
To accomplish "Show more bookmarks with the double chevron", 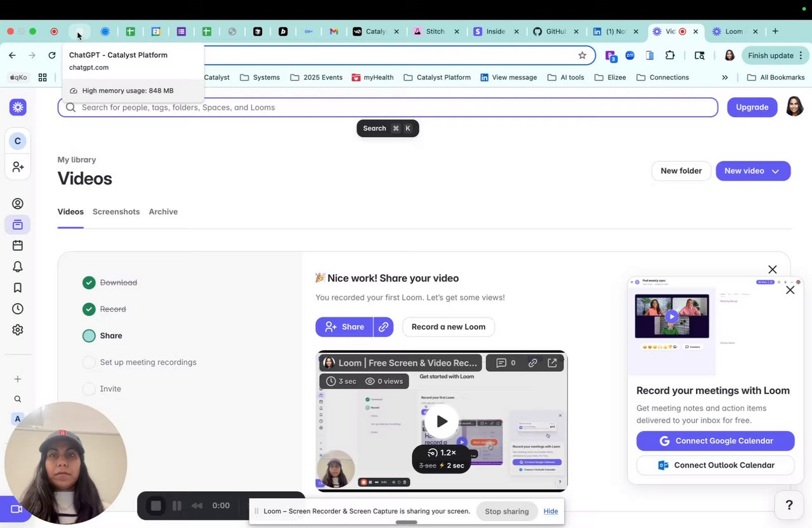I will [724, 77].
